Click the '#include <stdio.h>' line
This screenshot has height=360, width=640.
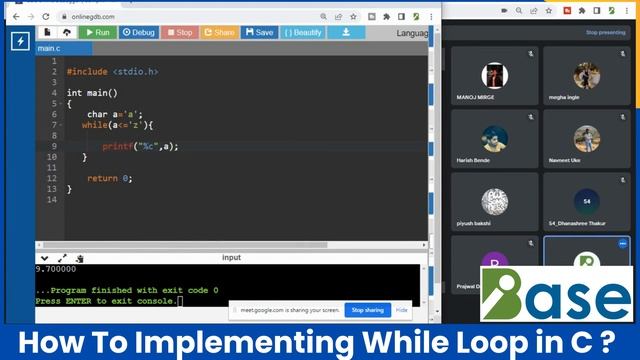point(112,72)
